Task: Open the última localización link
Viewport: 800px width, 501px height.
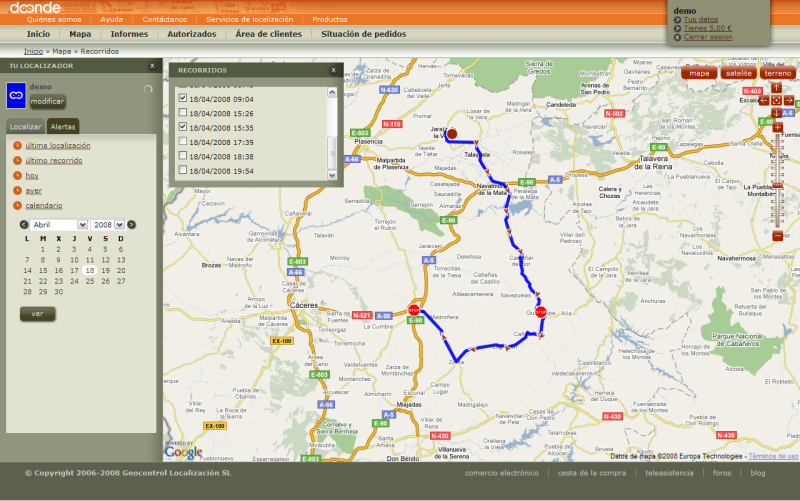Action: pyautogui.click(x=58, y=145)
